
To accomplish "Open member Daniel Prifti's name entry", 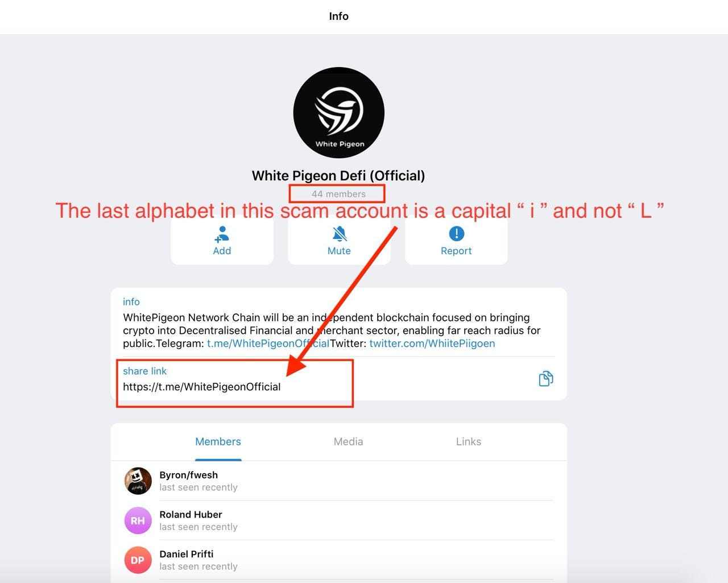I will [187, 554].
